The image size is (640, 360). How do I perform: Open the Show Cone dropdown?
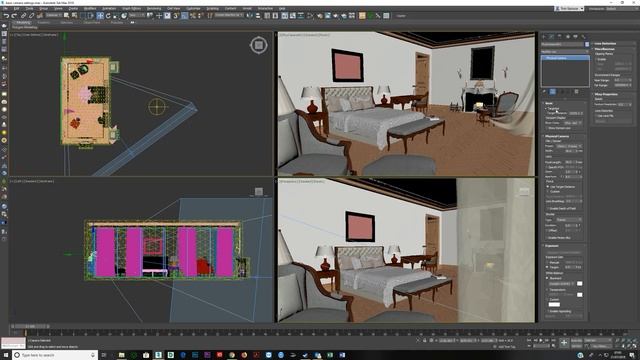[573, 123]
